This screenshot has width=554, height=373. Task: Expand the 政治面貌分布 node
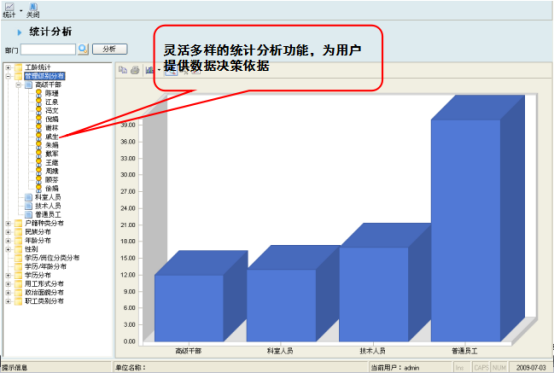pyautogui.click(x=8, y=292)
